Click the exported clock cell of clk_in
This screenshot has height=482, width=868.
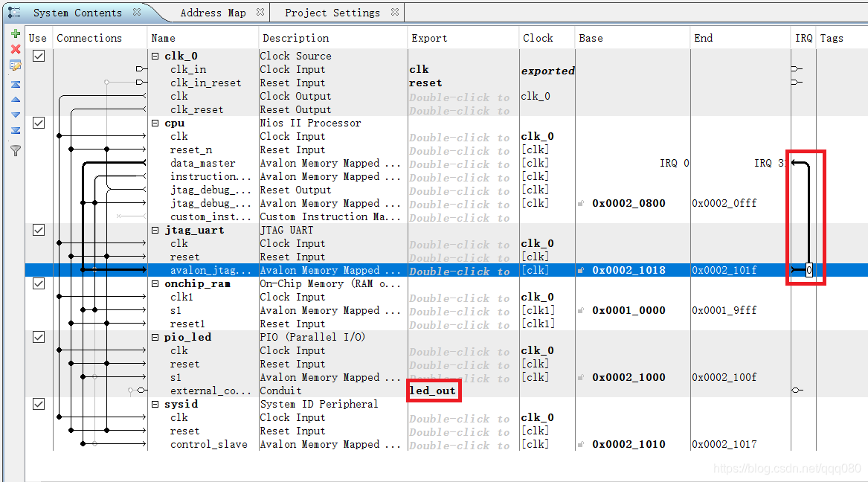point(547,71)
